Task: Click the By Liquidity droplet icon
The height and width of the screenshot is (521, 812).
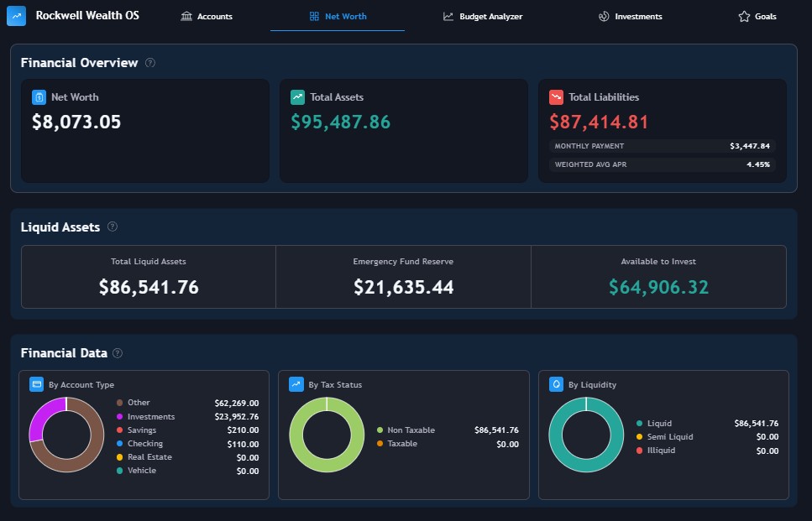Action: (556, 384)
